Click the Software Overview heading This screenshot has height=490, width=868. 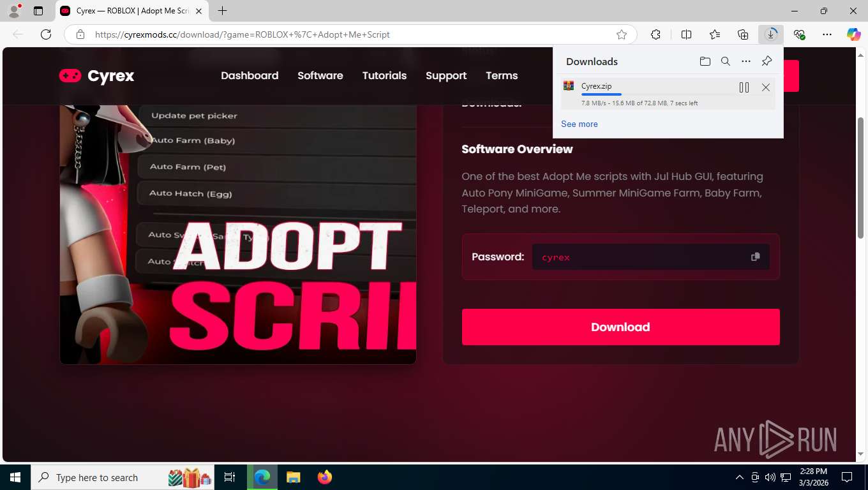tap(517, 149)
